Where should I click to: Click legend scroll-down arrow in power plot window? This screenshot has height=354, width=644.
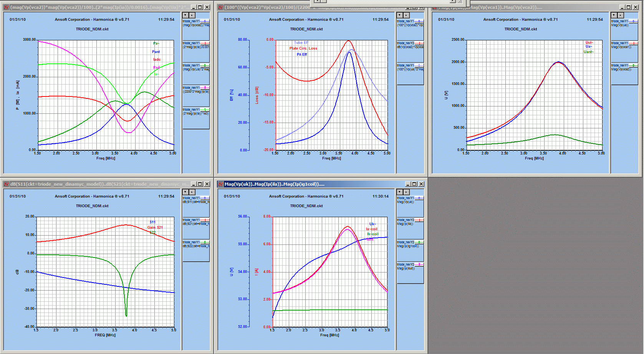185,15
